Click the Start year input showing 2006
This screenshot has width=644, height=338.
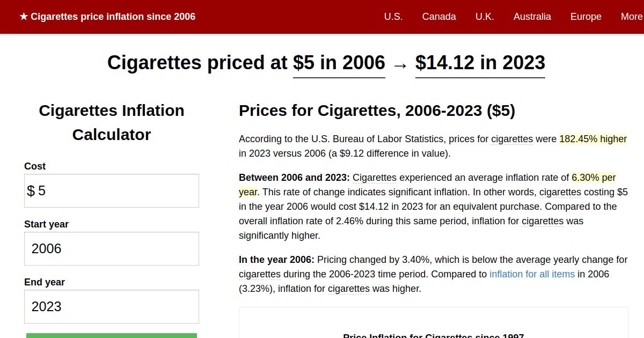[111, 248]
